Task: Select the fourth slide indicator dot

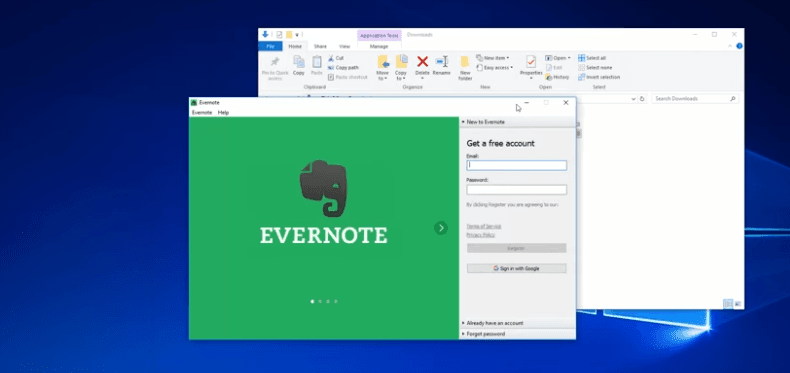Action: point(336,301)
